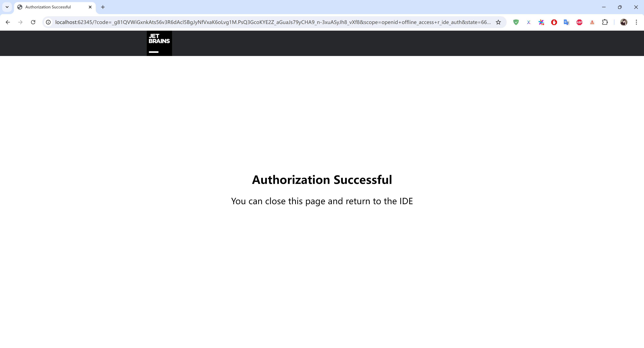Open the Chrome profile avatar
644x348 pixels.
[x=624, y=22]
